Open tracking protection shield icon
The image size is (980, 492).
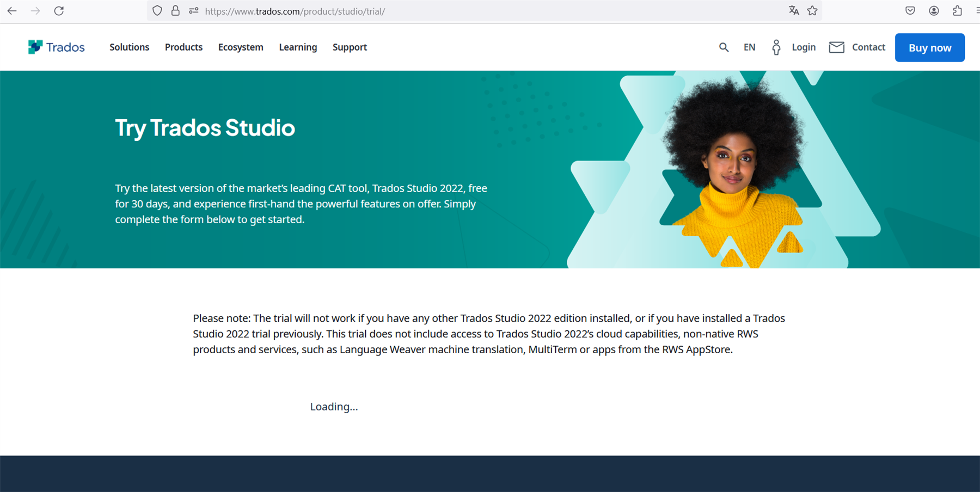157,11
